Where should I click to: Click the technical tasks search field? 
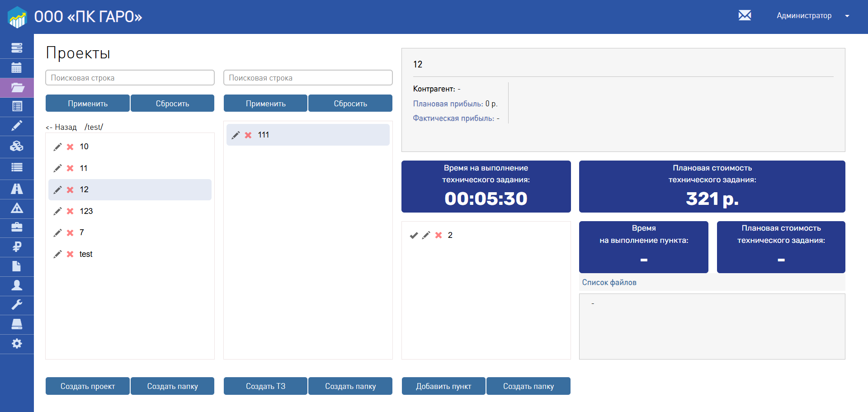click(x=308, y=77)
